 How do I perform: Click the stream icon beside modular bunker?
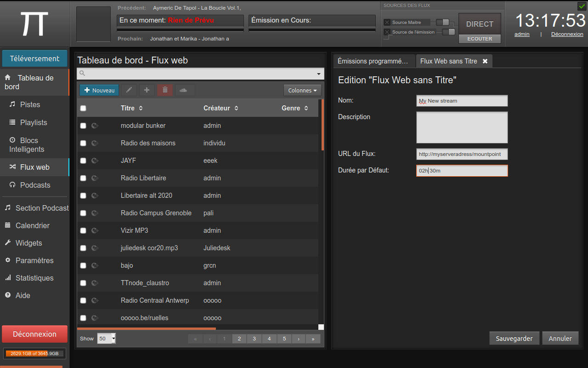coord(95,126)
